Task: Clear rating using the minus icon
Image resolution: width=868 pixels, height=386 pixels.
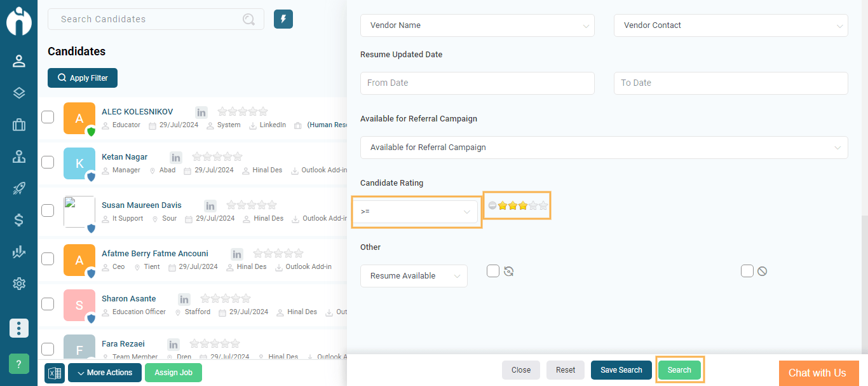Action: coord(492,205)
